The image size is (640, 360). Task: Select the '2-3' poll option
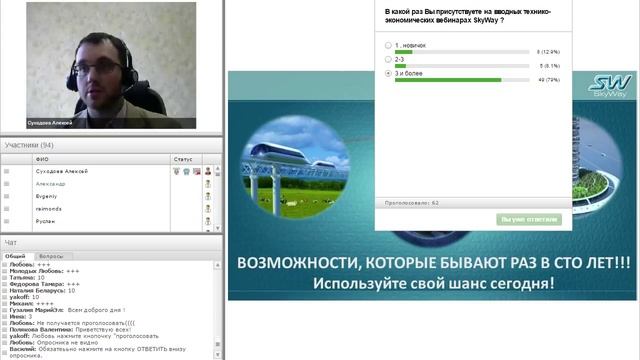pyautogui.click(x=388, y=59)
